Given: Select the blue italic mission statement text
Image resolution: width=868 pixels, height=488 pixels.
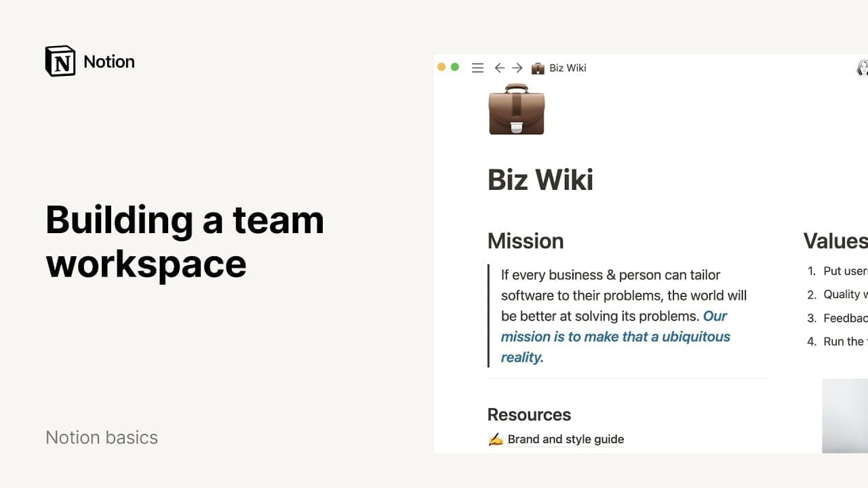Looking at the screenshot, I should (x=616, y=336).
